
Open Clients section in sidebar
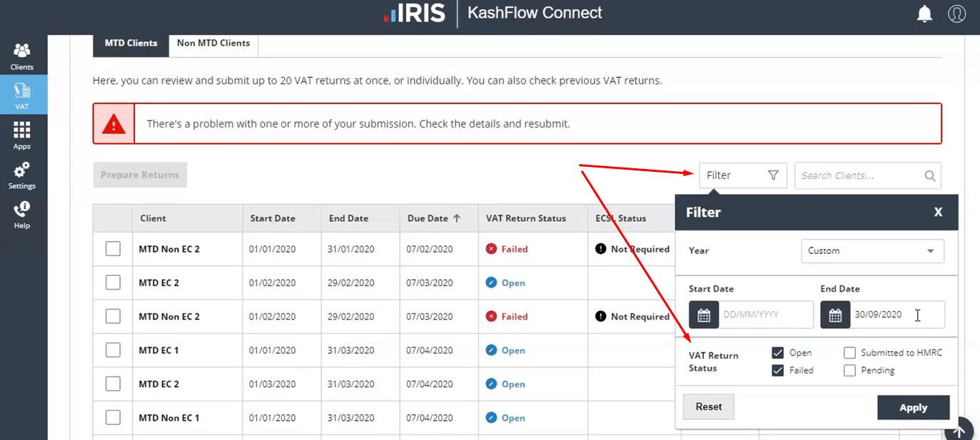point(22,56)
